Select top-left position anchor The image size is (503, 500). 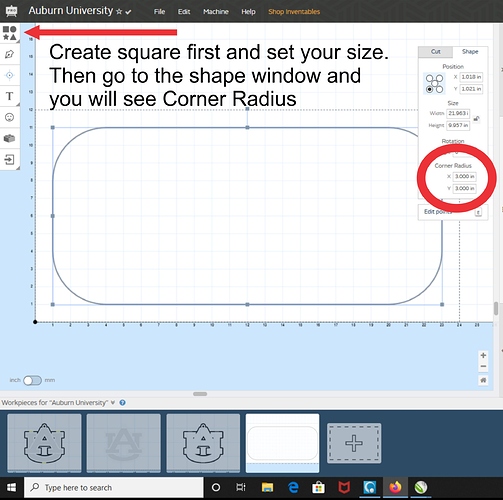430,78
